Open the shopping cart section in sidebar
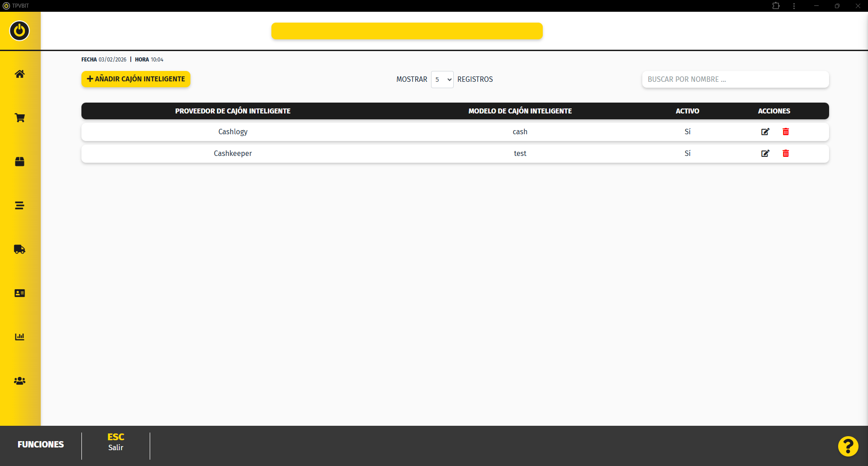 pyautogui.click(x=19, y=118)
